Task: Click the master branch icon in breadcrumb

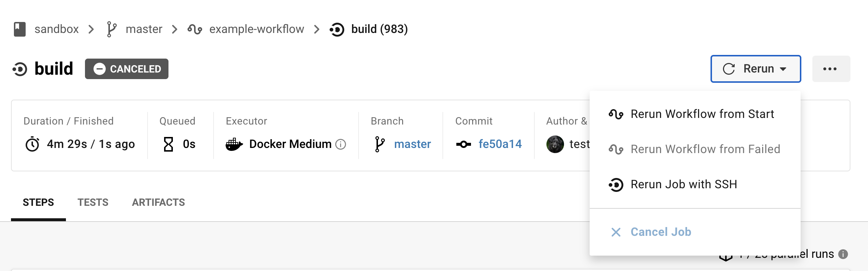Action: 112,29
